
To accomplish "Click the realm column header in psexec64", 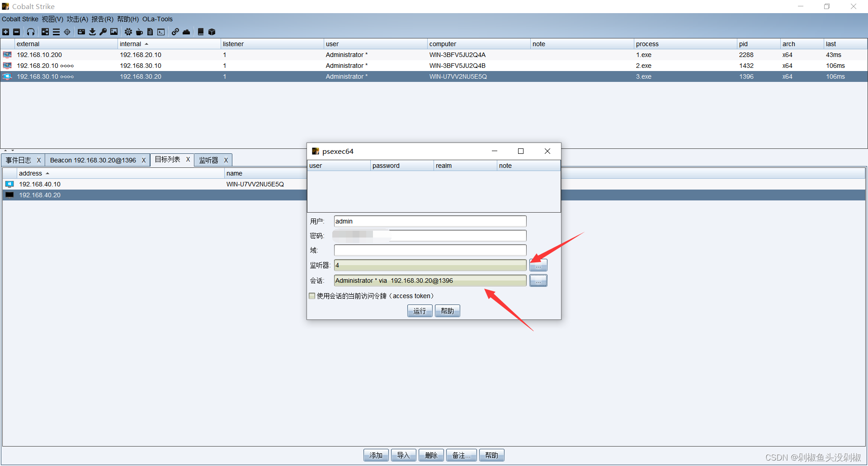I will [x=465, y=166].
